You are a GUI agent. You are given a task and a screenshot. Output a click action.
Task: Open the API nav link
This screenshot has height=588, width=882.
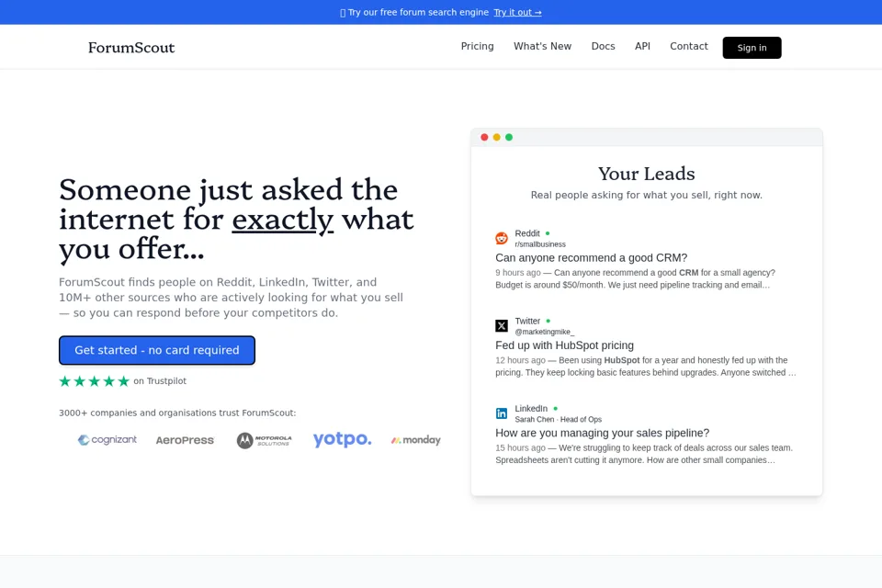(x=642, y=47)
